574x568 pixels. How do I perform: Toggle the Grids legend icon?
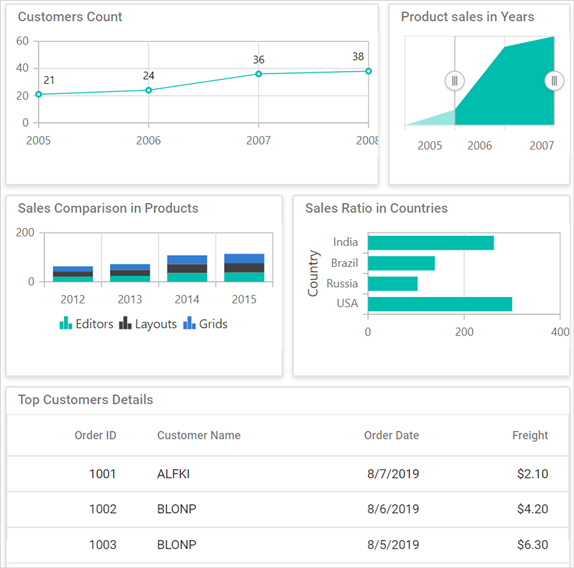point(189,323)
